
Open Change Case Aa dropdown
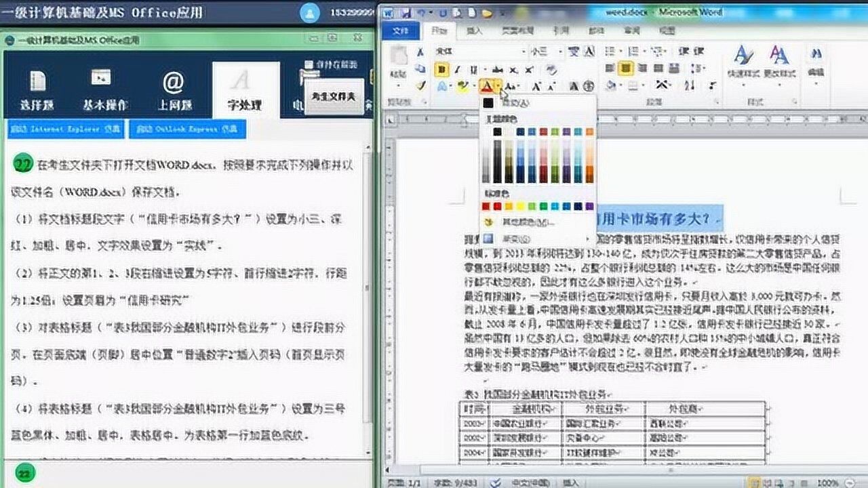tap(512, 85)
